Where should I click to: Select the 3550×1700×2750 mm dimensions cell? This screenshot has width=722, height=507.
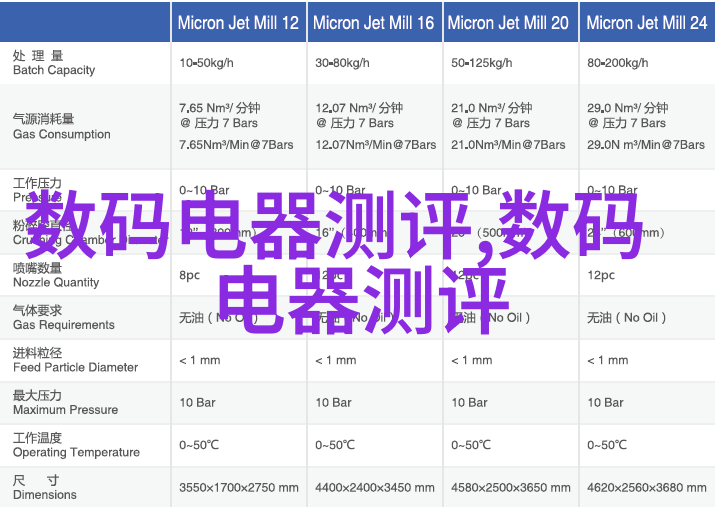click(238, 488)
